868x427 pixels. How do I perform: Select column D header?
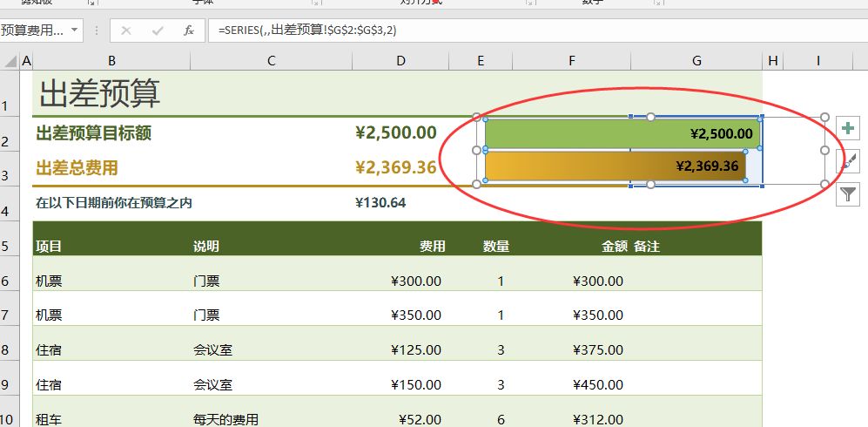tap(400, 60)
